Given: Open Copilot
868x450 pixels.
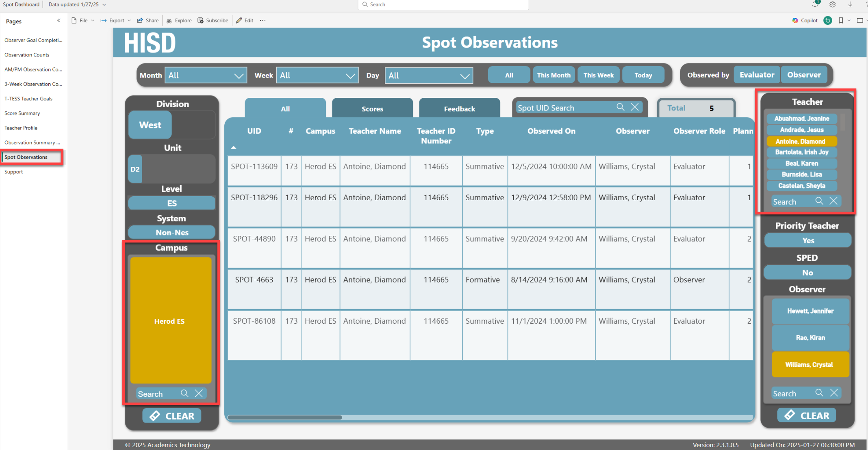Looking at the screenshot, I should point(805,20).
